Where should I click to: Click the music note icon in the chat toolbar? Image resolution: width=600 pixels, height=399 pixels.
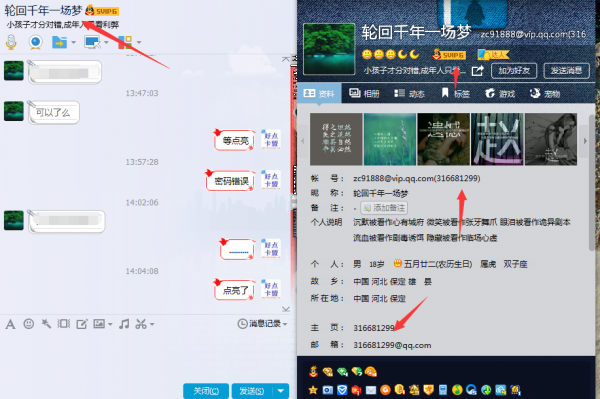[124, 324]
